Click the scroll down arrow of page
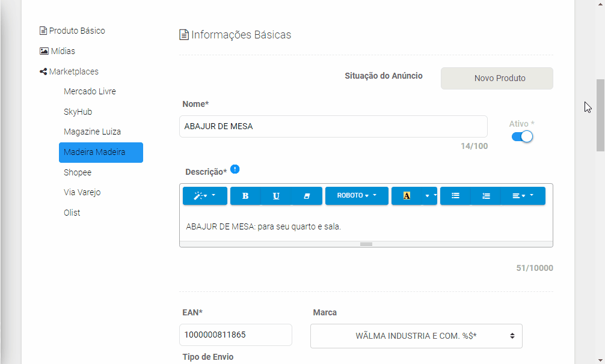This screenshot has width=605, height=364. [600, 360]
